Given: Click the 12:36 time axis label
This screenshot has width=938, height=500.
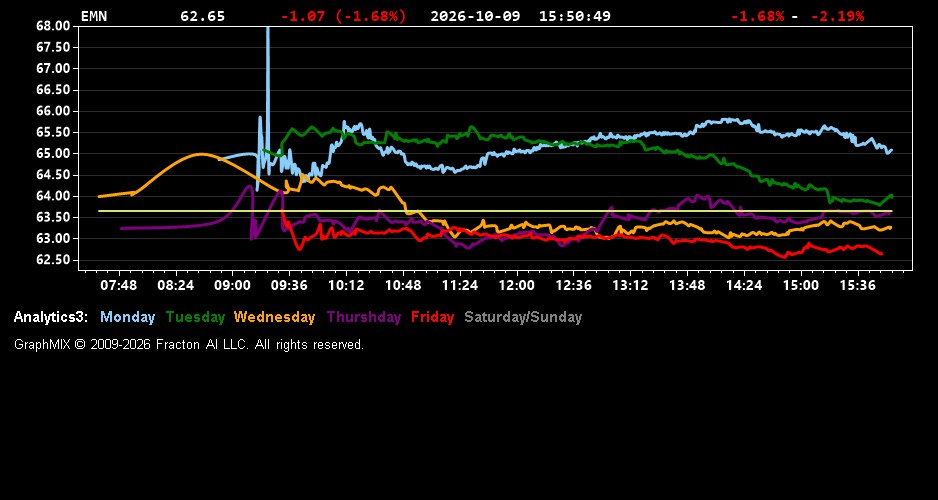Looking at the screenshot, I should [x=573, y=285].
